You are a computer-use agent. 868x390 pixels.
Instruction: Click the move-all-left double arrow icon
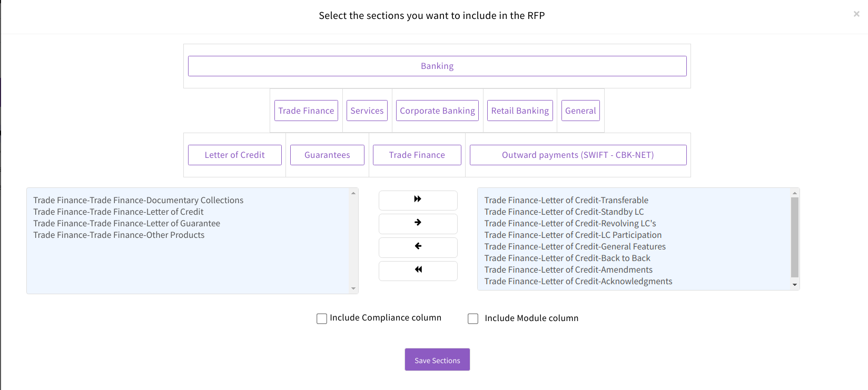pyautogui.click(x=418, y=270)
